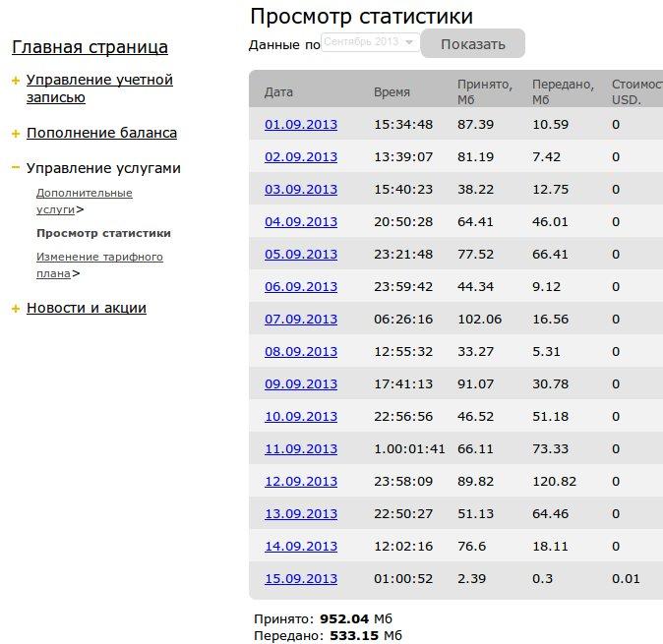The height and width of the screenshot is (644, 663).
Task: Open statistics for date 01.09.2013
Action: (x=301, y=124)
